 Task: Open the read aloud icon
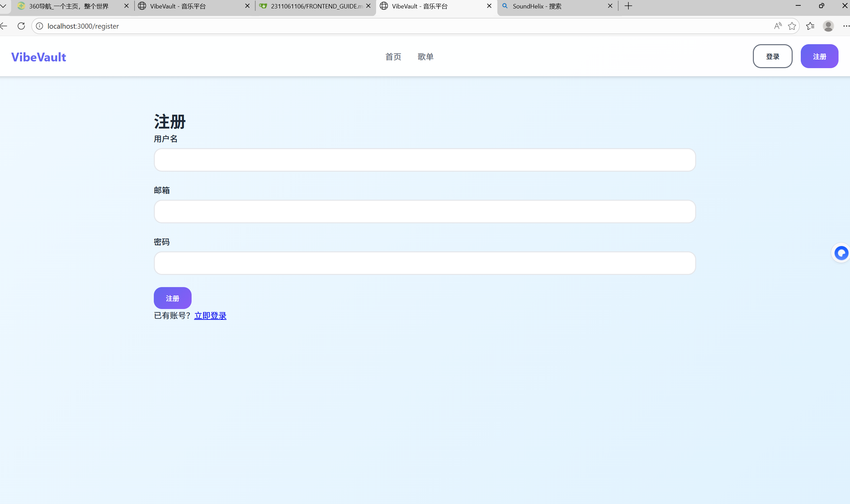tap(778, 26)
